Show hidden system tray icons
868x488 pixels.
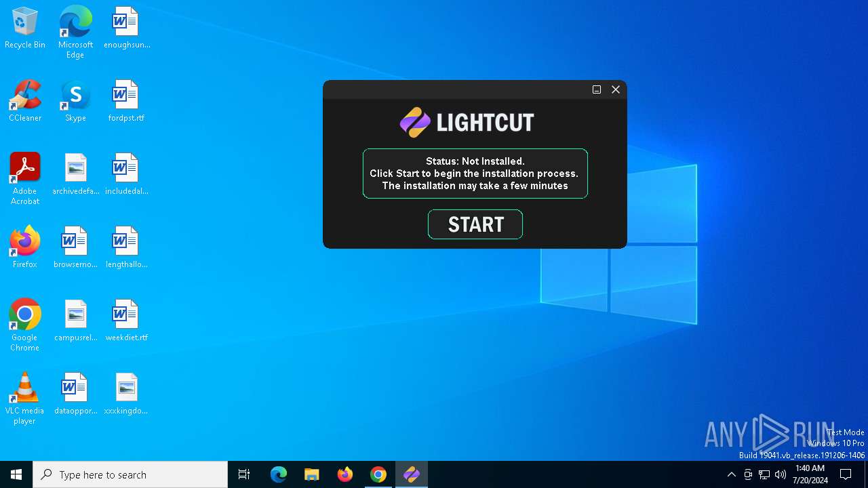tap(731, 474)
